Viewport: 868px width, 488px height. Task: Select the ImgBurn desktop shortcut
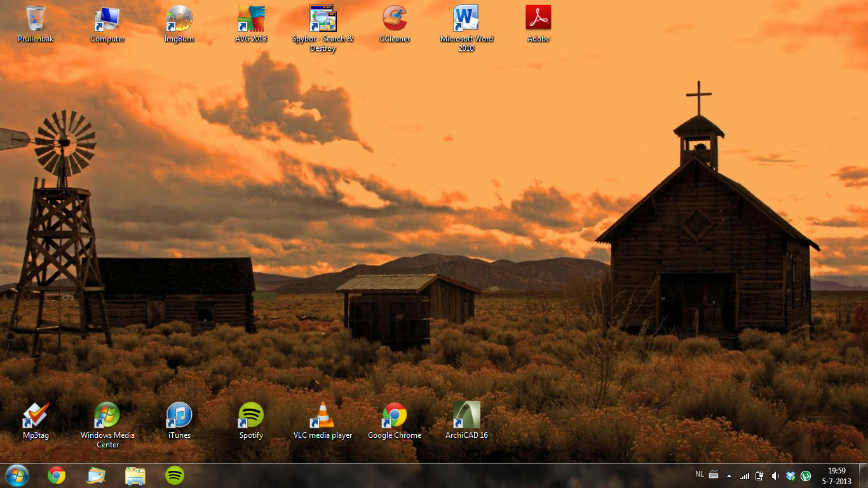(x=179, y=19)
